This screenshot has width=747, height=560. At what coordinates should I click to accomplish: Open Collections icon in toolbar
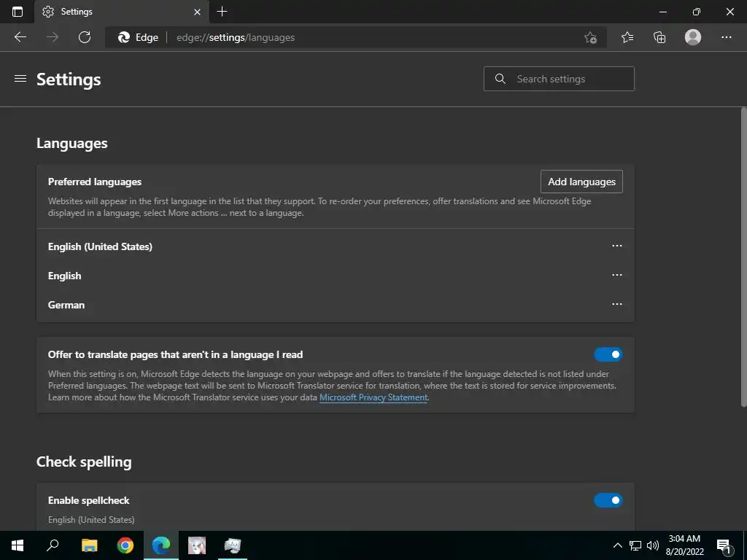point(659,37)
